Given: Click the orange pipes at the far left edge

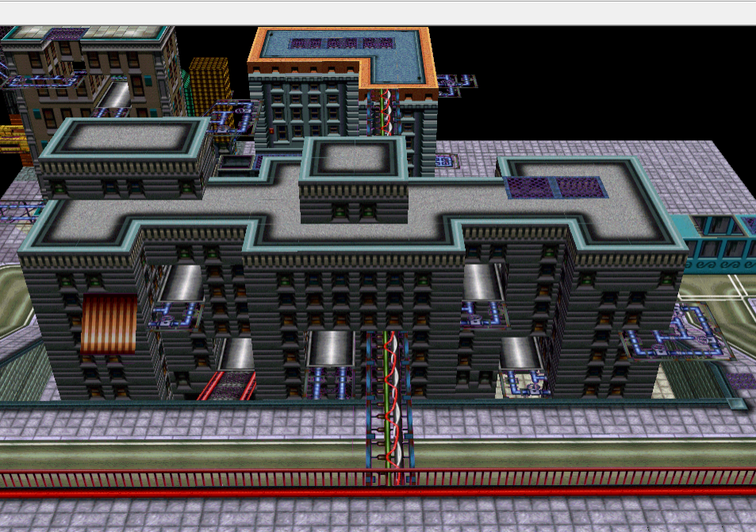Looking at the screenshot, I should pos(11,143).
